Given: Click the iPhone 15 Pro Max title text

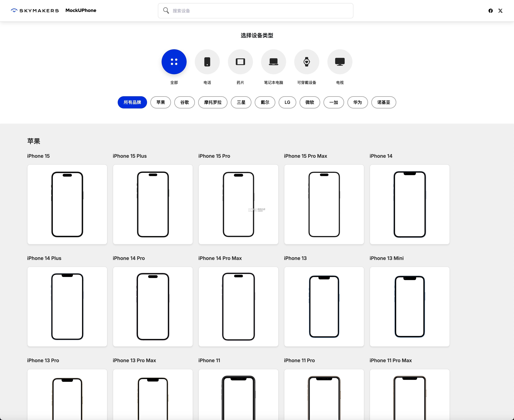Looking at the screenshot, I should (x=305, y=156).
